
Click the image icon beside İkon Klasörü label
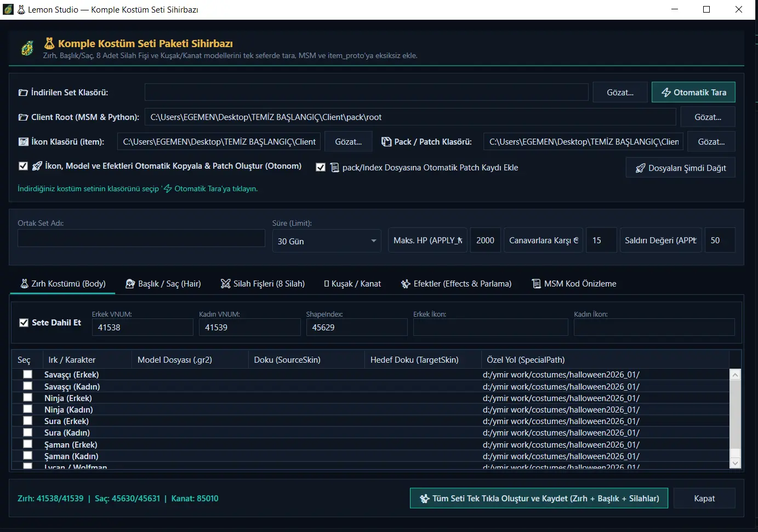point(23,142)
